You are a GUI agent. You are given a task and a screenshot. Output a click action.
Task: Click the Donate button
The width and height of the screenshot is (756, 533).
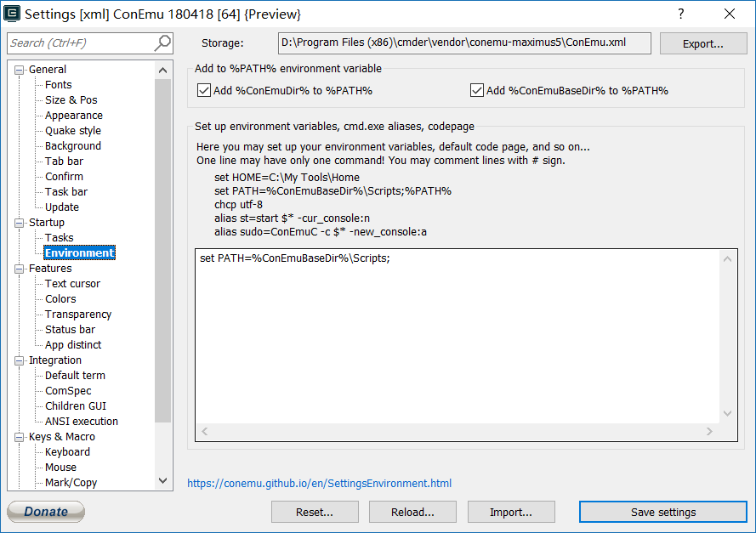tap(46, 511)
